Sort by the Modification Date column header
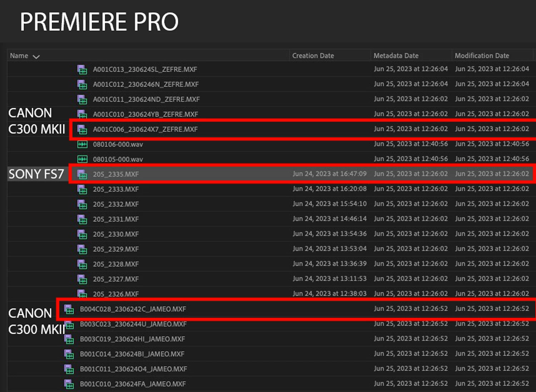The image size is (536, 392). pos(482,56)
